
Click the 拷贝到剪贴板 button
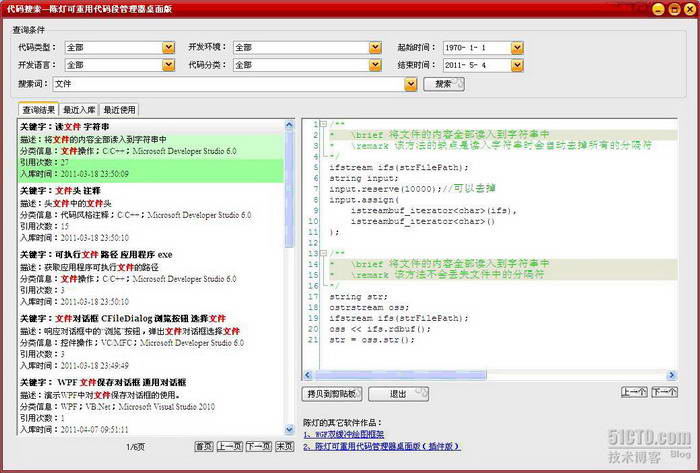click(x=335, y=393)
